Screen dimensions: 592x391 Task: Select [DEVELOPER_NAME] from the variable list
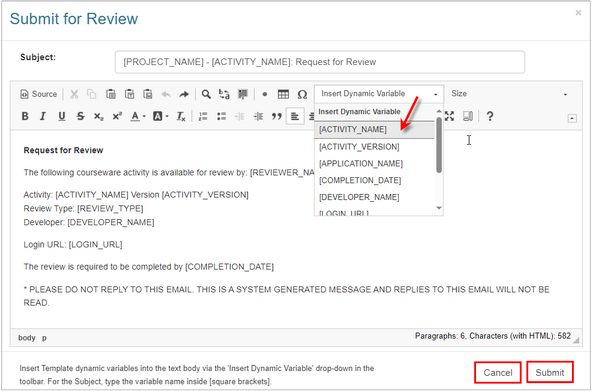pos(374,197)
